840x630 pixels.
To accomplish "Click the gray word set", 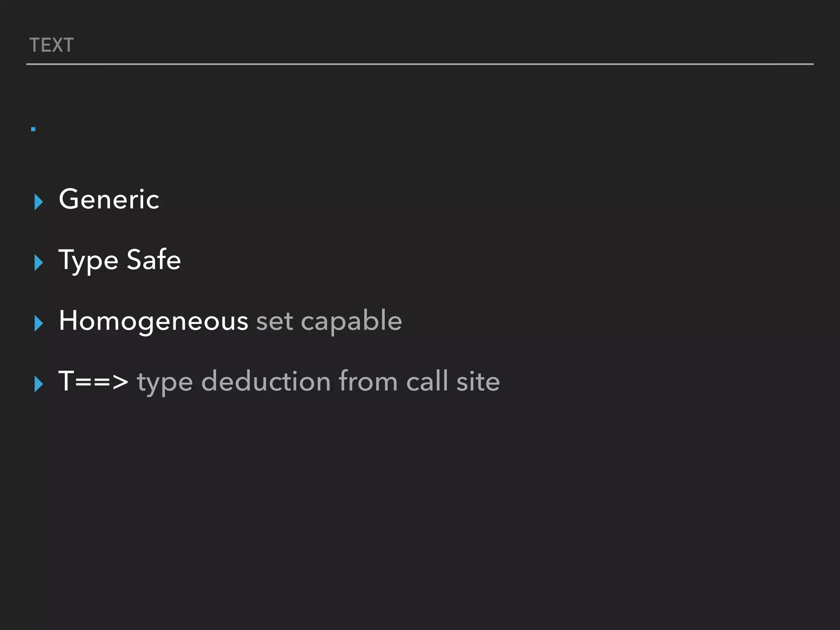I will pos(275,321).
